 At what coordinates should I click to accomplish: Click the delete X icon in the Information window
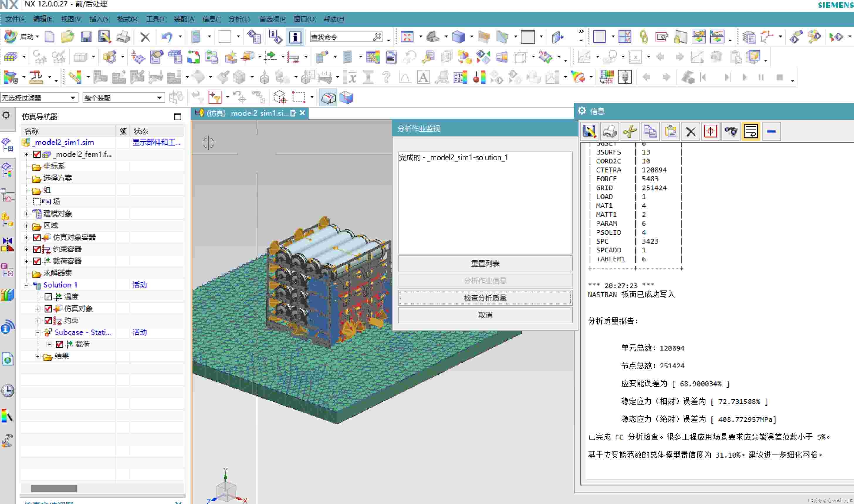(690, 131)
